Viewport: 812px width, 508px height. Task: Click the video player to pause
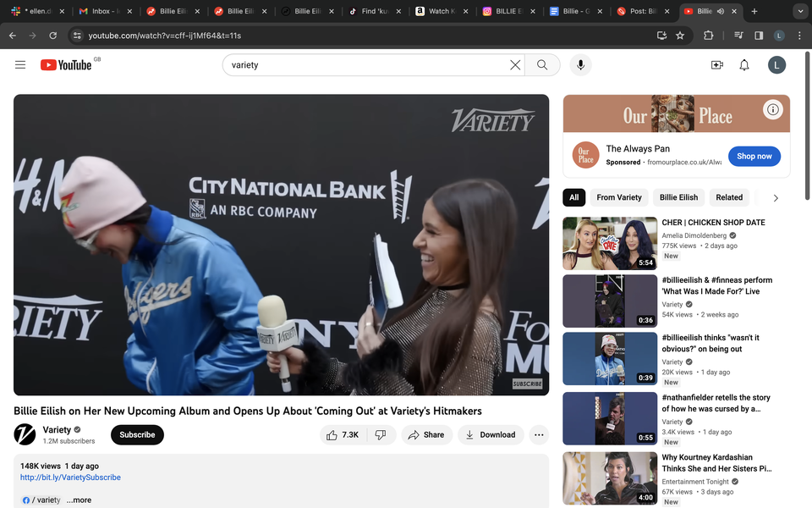click(x=281, y=245)
